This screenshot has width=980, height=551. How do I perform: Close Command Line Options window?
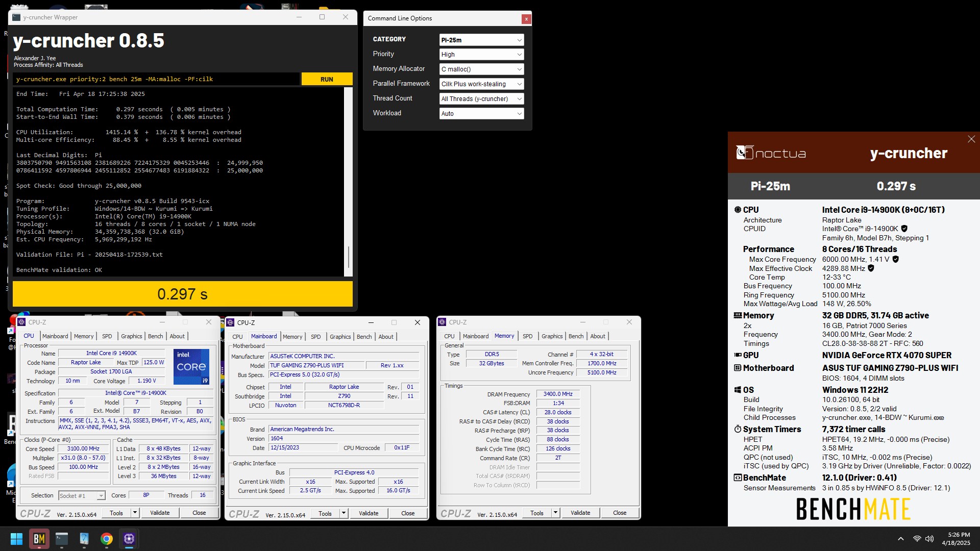(526, 19)
